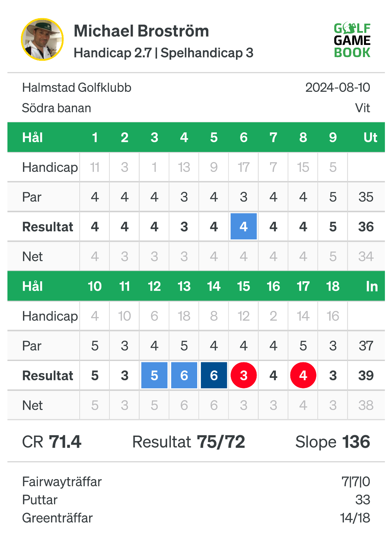Image resolution: width=392 pixels, height=545 pixels.
Task: Click the date 2024-08-10
Action: 338,88
